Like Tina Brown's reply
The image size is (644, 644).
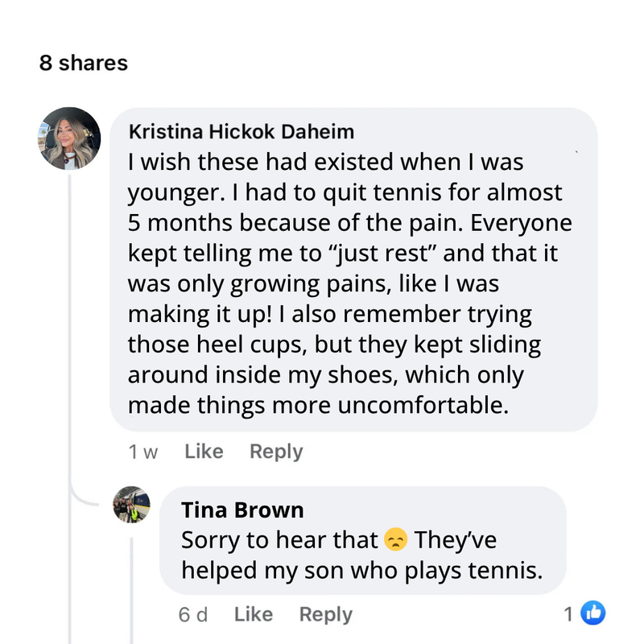coord(253,614)
